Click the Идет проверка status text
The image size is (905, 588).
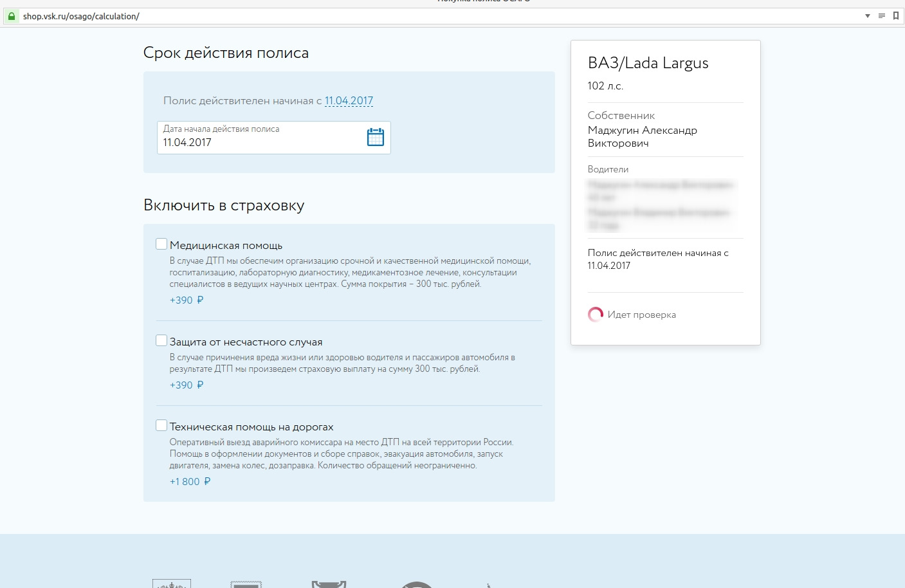click(642, 315)
